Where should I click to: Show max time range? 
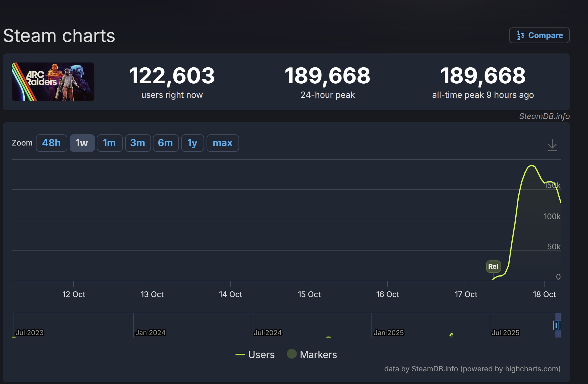click(223, 143)
